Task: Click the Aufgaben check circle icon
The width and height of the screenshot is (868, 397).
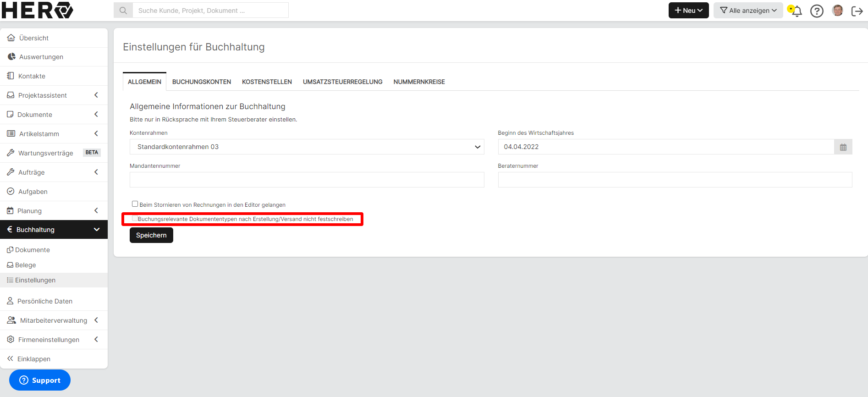Action: tap(11, 191)
